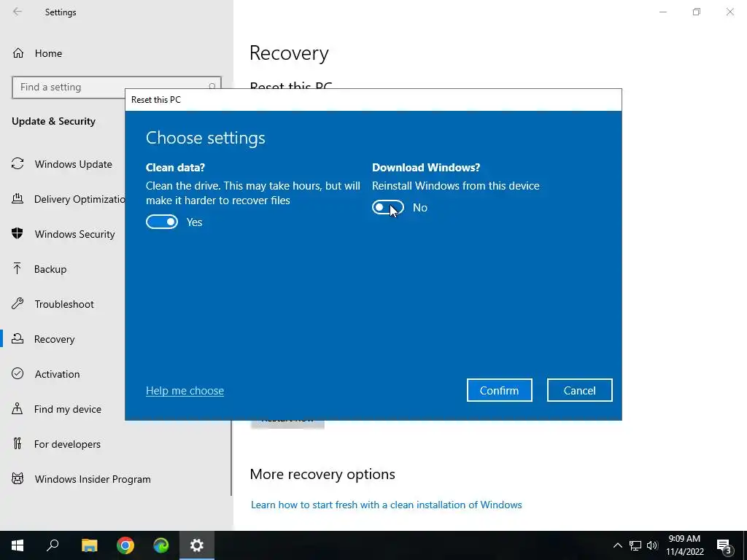Viewport: 747px width, 560px height.
Task: Show hidden tray icons chevron
Action: tap(617, 545)
